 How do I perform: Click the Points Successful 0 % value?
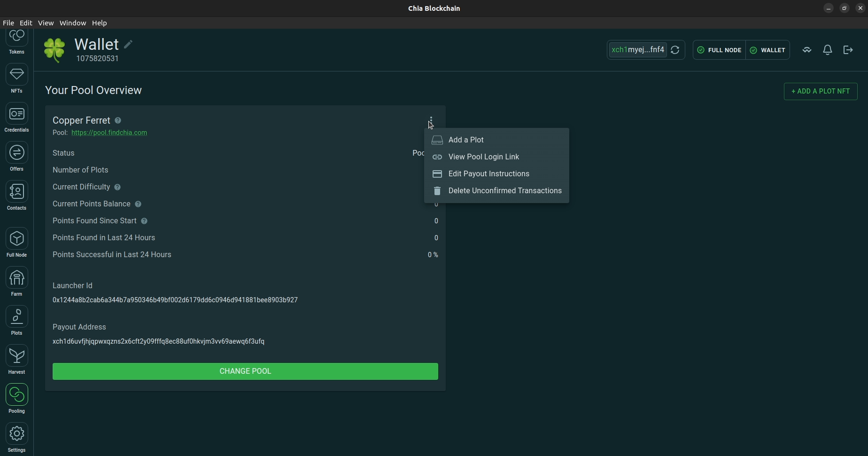(x=433, y=255)
